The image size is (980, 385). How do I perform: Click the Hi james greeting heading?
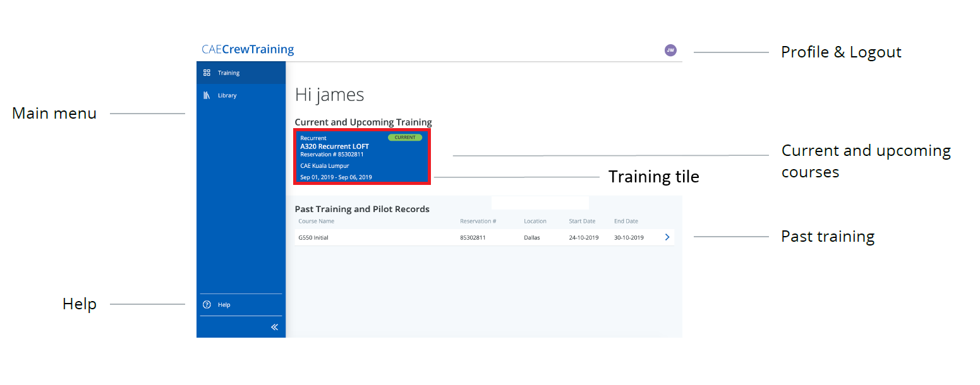[x=330, y=95]
